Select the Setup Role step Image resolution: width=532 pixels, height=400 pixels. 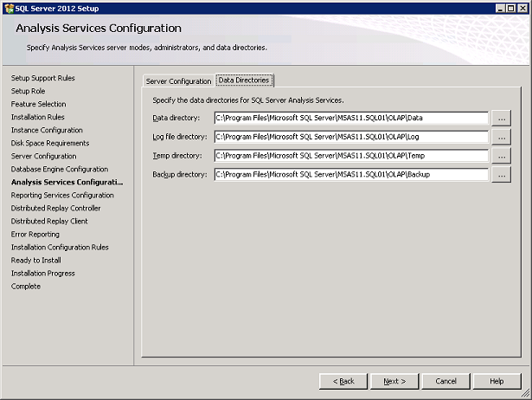(28, 91)
